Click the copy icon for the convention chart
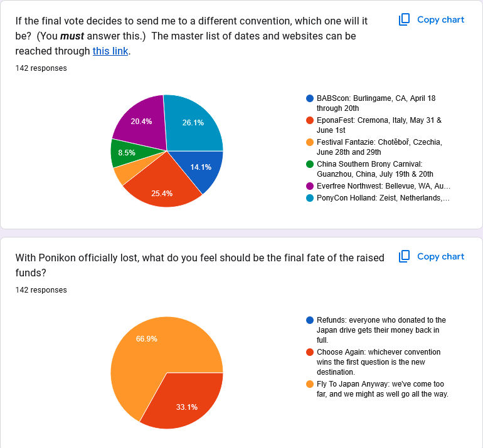 404,19
